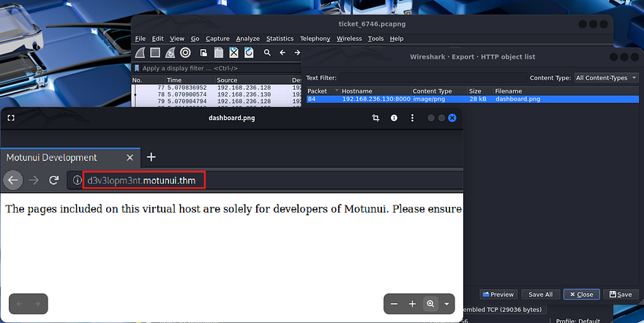Open the Content Type dropdown
The height and width of the screenshot is (323, 644).
point(607,77)
